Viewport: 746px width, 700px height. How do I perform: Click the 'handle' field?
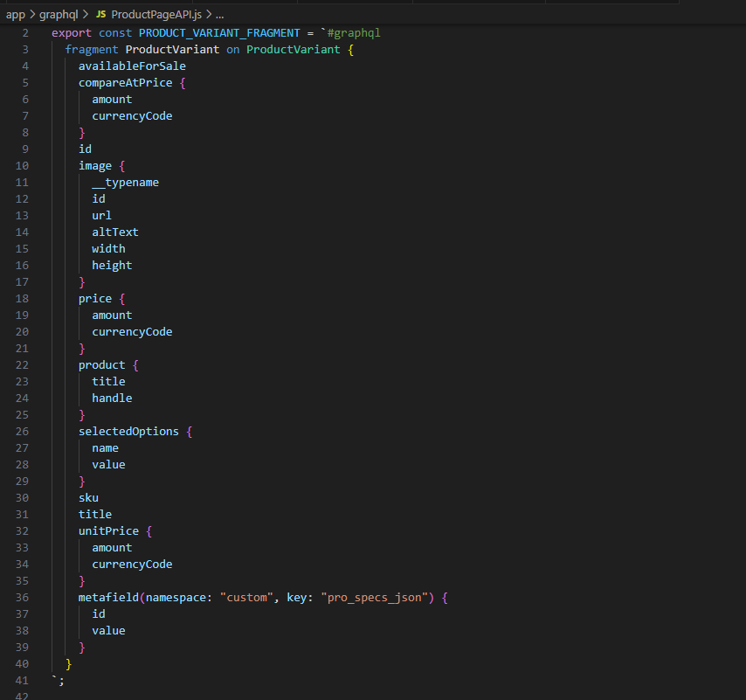click(112, 399)
